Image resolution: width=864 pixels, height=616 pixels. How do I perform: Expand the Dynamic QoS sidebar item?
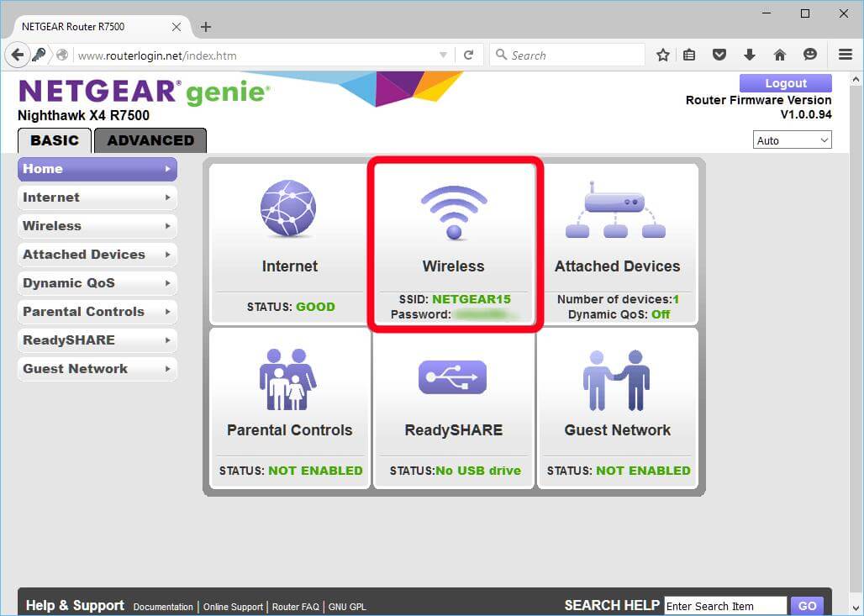[97, 283]
